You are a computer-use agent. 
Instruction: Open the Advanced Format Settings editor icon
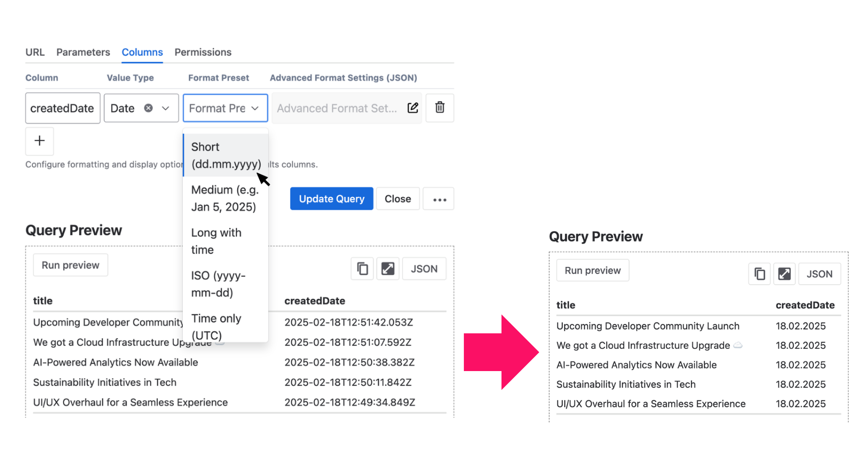point(413,108)
